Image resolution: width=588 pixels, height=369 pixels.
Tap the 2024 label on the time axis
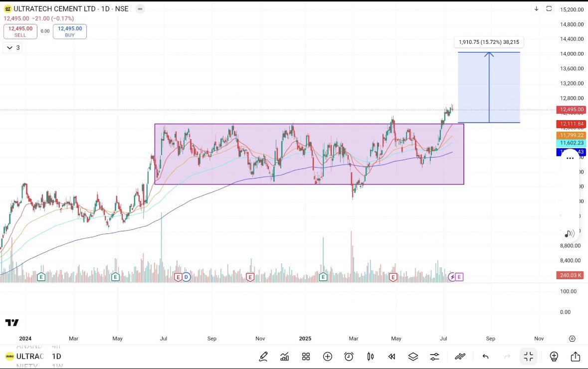coord(25,338)
